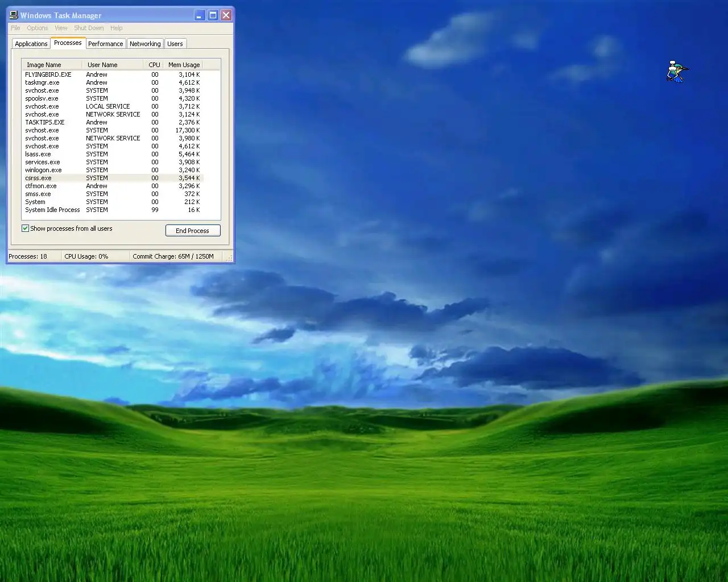Click the flying bird desktop character
Screen dimensions: 728x582
coord(677,72)
